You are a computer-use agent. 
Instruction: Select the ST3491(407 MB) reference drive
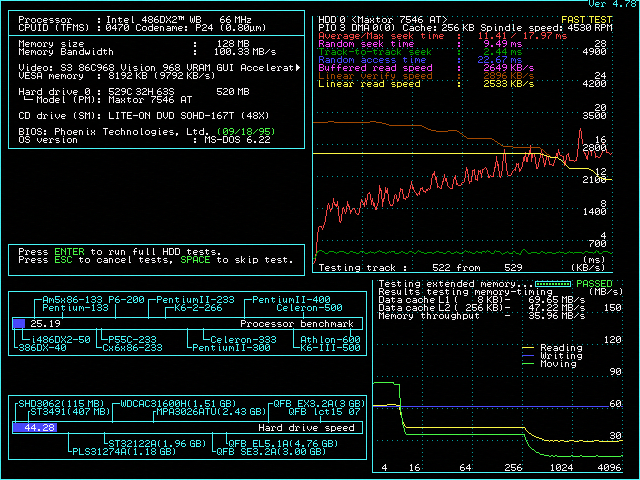click(x=70, y=412)
